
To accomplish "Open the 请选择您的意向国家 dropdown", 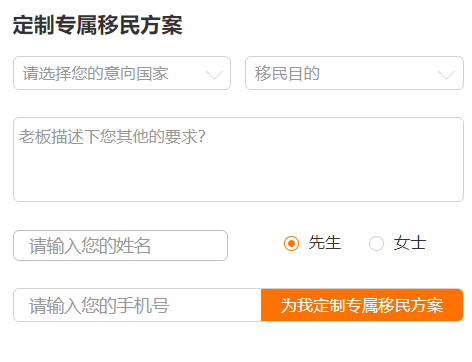I will [122, 73].
